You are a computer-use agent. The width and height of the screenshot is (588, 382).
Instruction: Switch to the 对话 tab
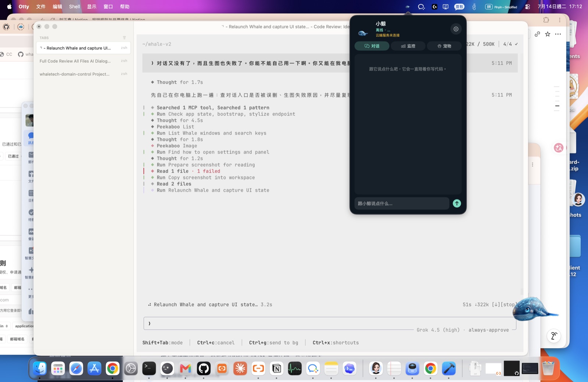tap(372, 46)
